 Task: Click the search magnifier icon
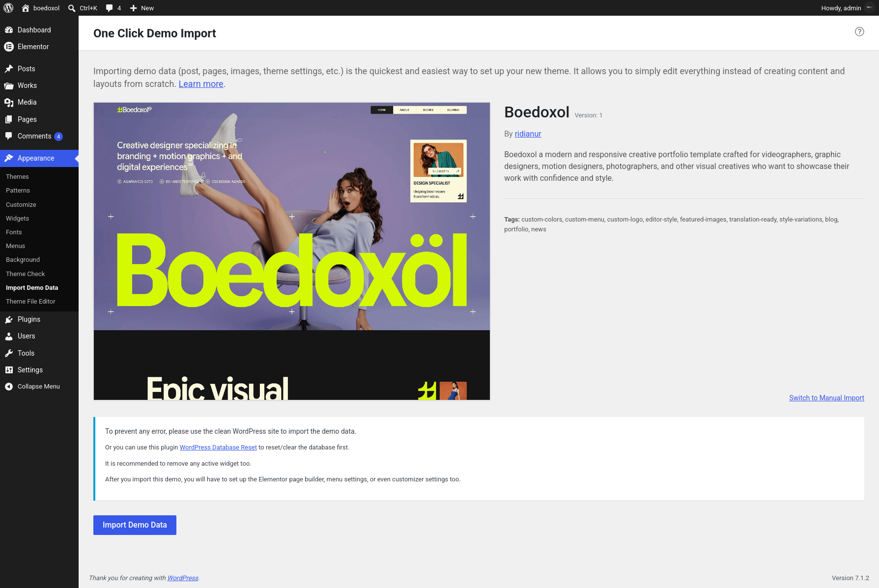coord(72,8)
